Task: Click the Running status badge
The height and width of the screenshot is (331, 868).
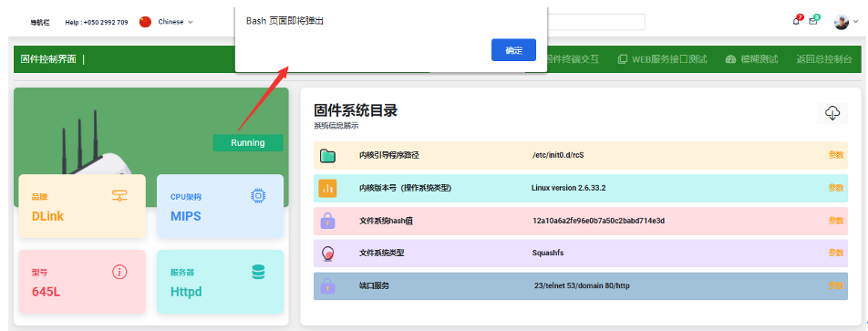Action: point(248,143)
